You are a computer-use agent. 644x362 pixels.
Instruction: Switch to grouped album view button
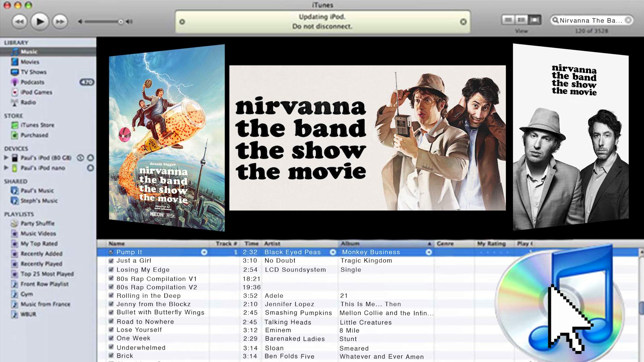pos(521,20)
